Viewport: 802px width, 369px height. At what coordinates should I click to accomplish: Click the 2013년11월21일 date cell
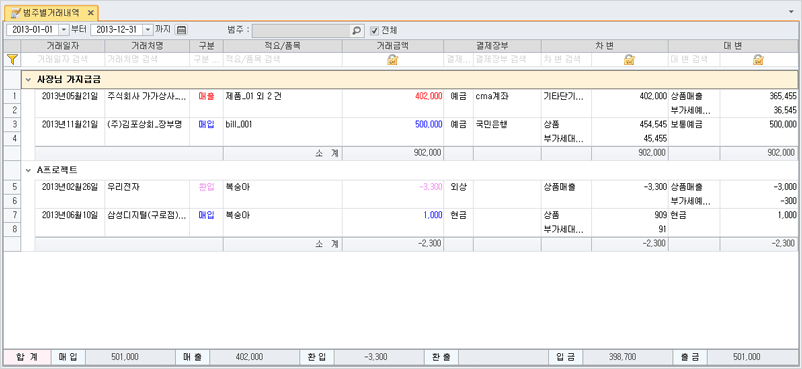click(x=69, y=124)
